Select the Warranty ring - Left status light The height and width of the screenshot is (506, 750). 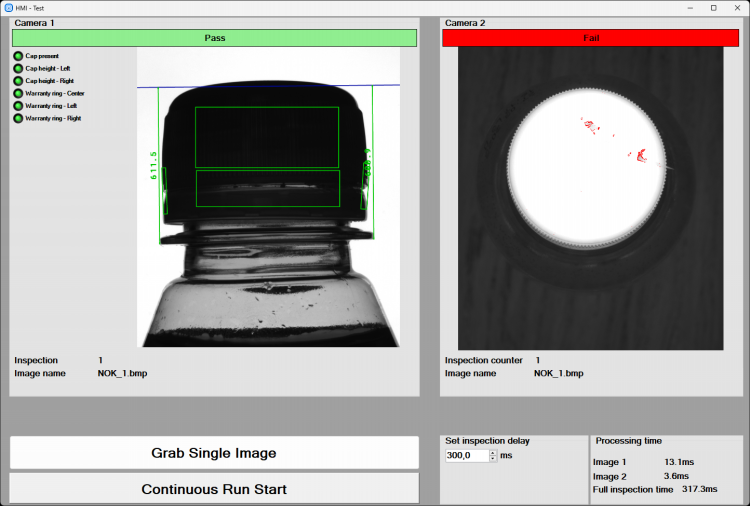18,106
